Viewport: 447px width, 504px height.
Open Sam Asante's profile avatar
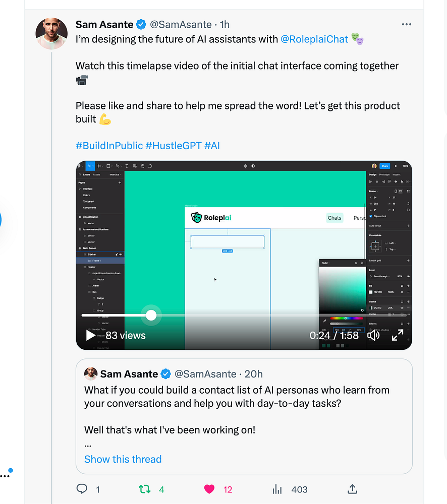(x=51, y=34)
